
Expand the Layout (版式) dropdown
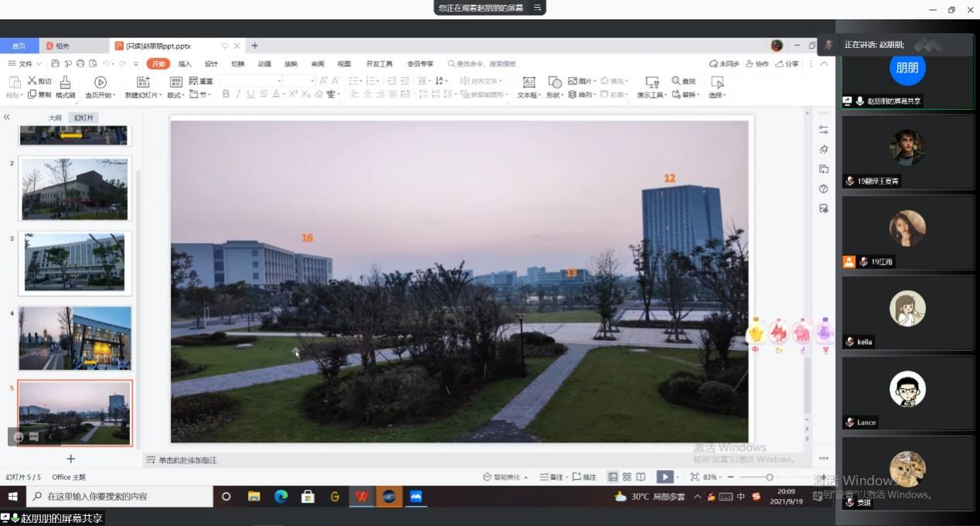click(x=176, y=94)
